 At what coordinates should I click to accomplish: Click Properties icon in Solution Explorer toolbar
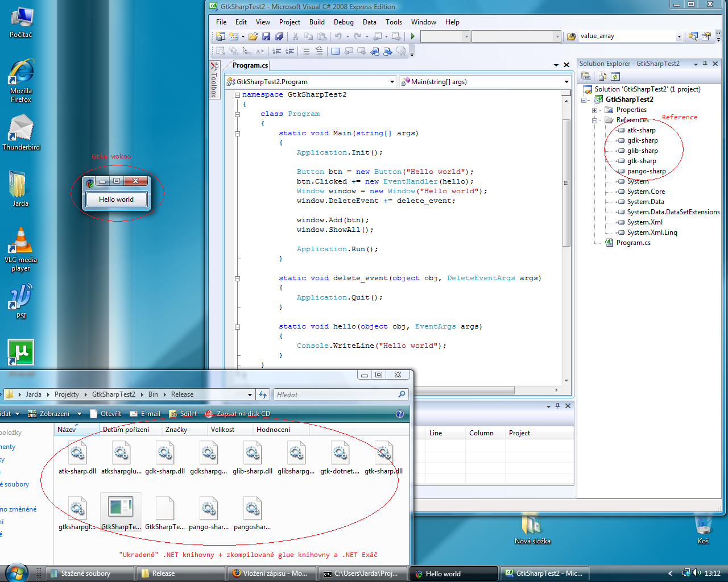pyautogui.click(x=586, y=76)
